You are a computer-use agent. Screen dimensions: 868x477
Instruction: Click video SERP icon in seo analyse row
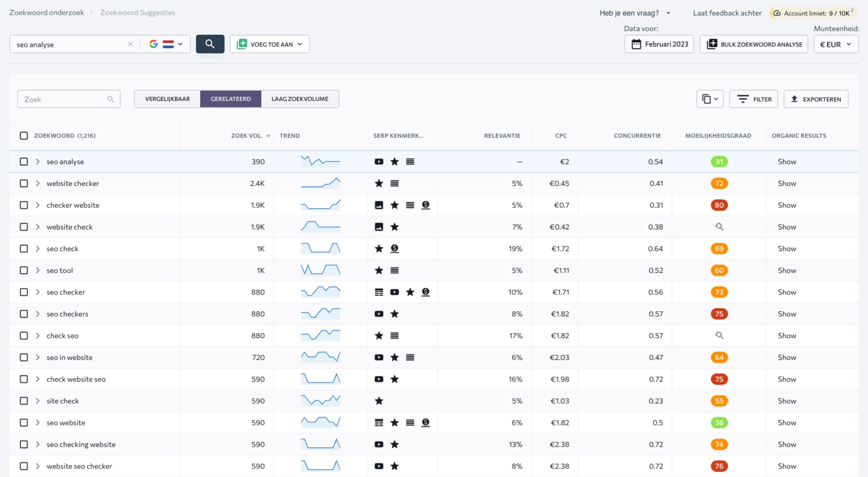[x=379, y=162]
